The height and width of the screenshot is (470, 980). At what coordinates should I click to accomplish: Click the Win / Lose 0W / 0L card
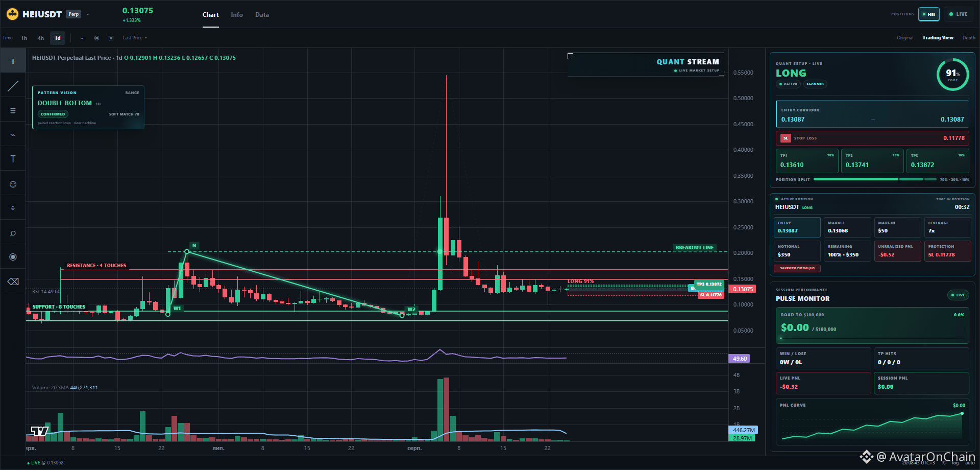(x=823, y=358)
